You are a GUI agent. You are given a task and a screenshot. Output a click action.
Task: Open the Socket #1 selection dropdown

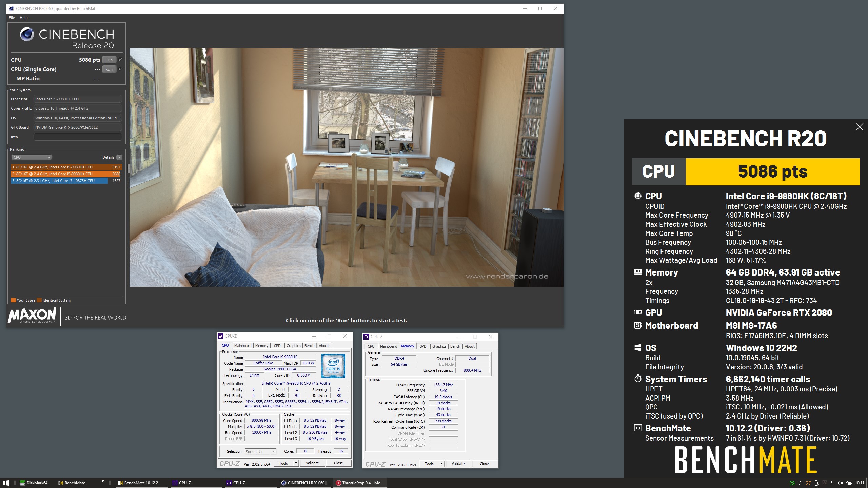coord(261,452)
